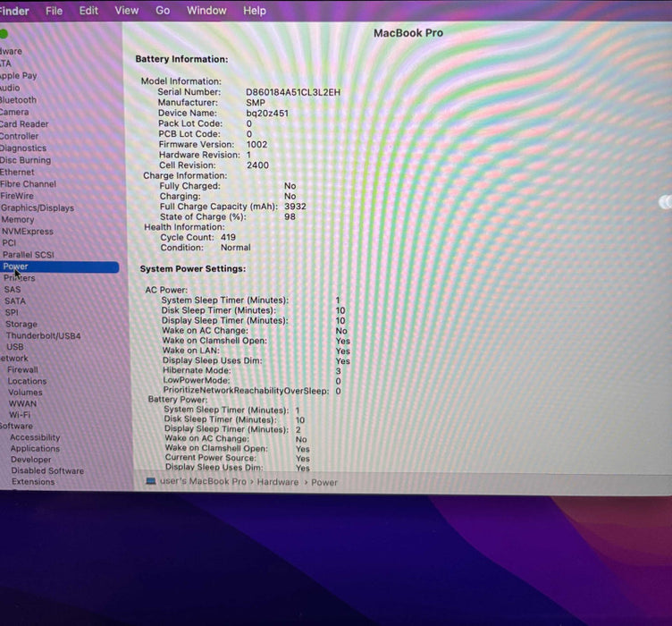Select Wi-Fi in sidebar
Viewport: 672px width, 626px height.
[20, 415]
